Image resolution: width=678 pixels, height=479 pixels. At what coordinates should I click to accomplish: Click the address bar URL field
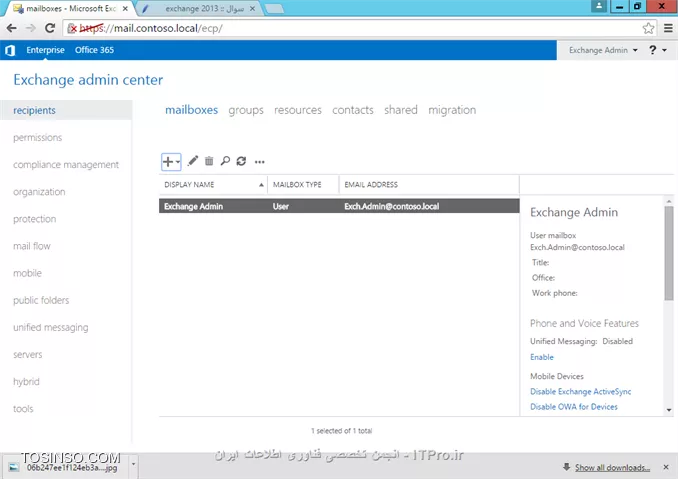[x=359, y=29]
